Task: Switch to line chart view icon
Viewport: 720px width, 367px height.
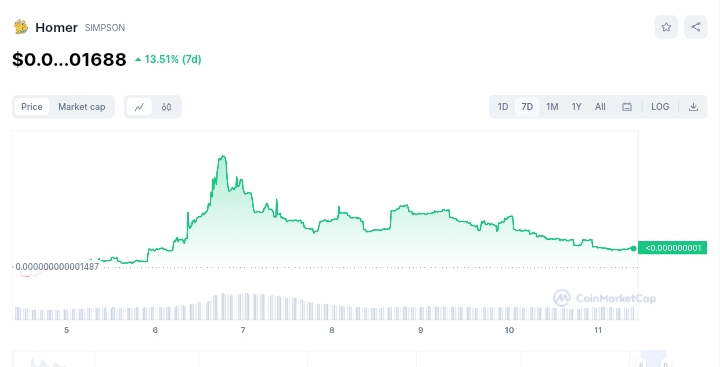Action: tap(139, 107)
